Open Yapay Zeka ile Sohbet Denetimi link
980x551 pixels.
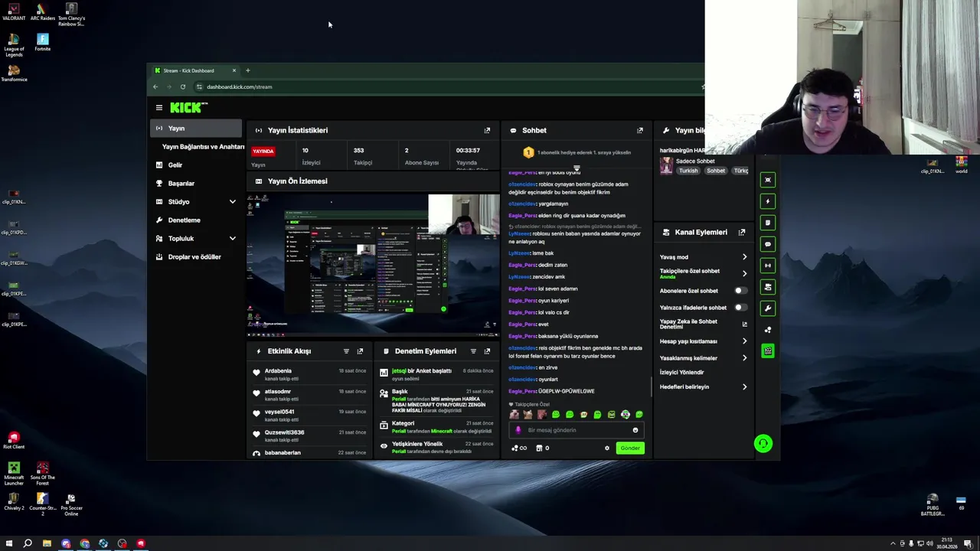point(703,324)
